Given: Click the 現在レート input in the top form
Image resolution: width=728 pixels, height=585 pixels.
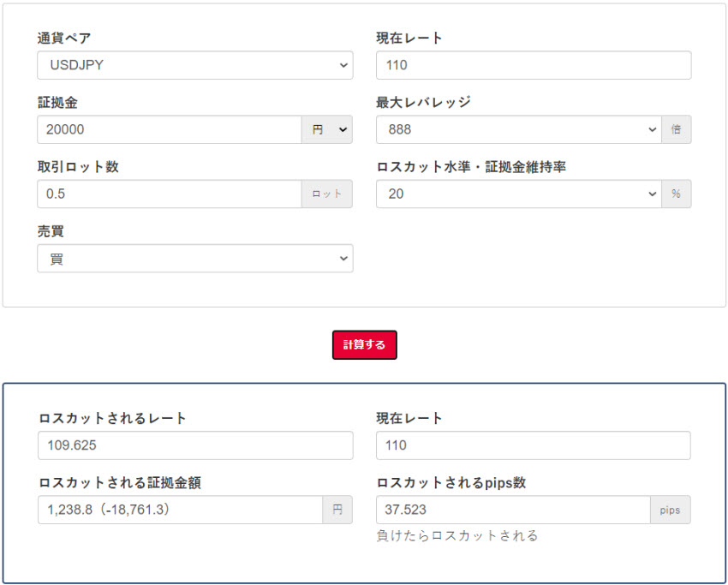Looking at the screenshot, I should [x=533, y=65].
